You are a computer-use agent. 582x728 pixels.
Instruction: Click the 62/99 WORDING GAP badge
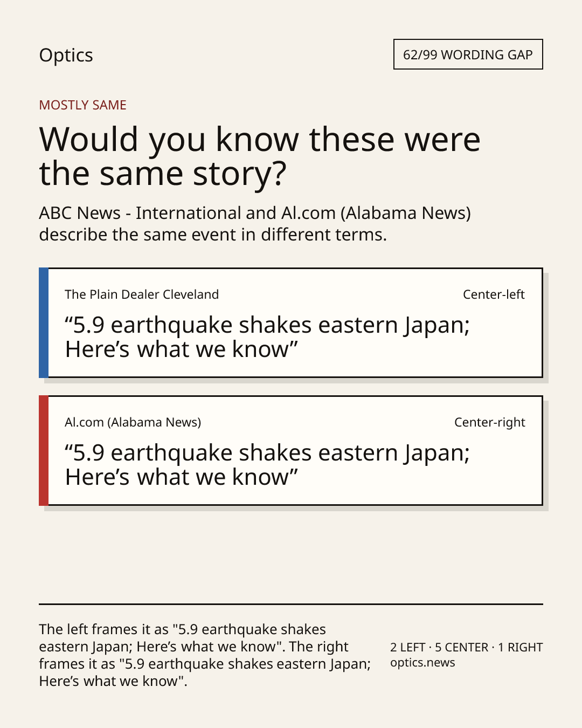click(x=468, y=54)
